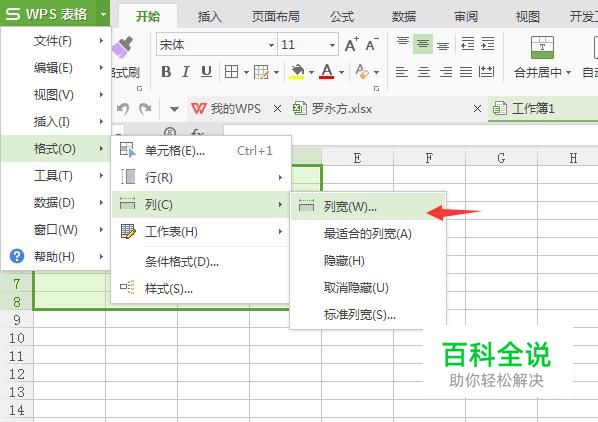The height and width of the screenshot is (422, 598).
Task: Toggle Underline formatting
Action: [206, 72]
